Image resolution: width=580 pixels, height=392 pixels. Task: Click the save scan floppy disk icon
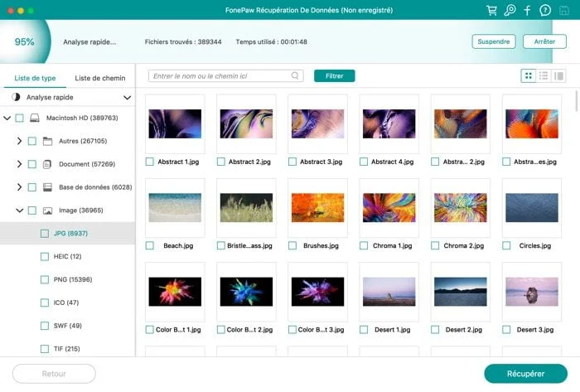(x=563, y=10)
